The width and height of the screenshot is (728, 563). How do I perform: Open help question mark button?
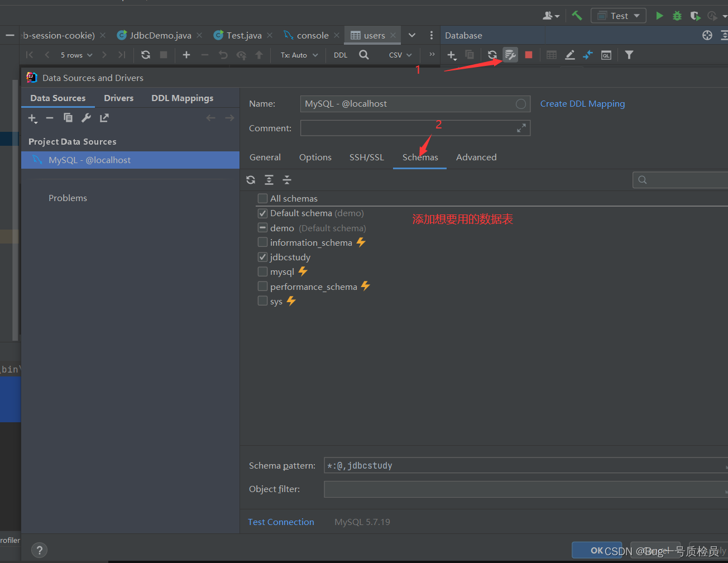(x=39, y=550)
